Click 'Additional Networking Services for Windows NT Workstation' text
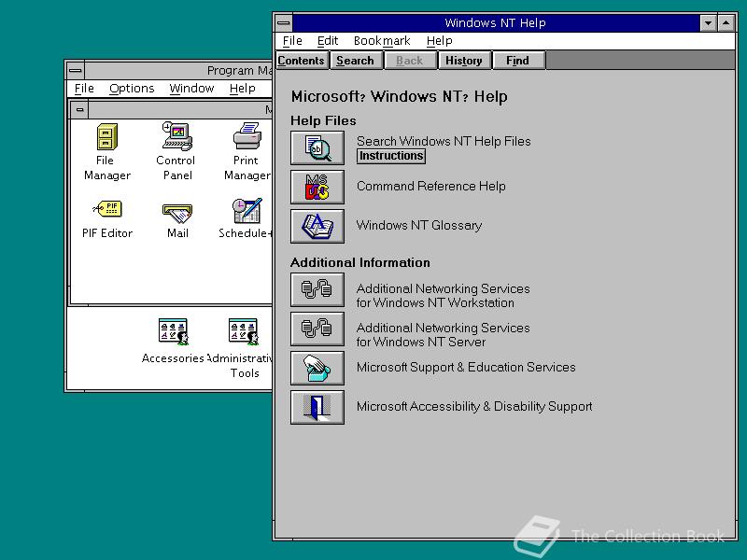747x560 pixels. pyautogui.click(x=443, y=296)
